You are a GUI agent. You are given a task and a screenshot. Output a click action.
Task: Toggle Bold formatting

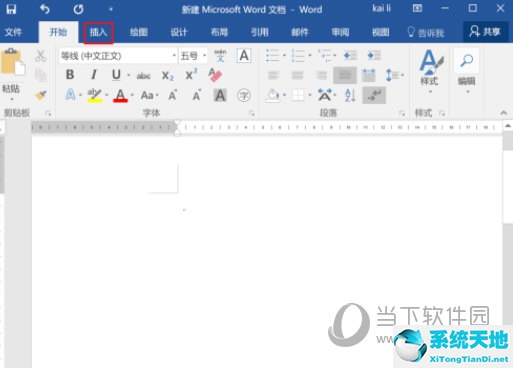[x=70, y=75]
